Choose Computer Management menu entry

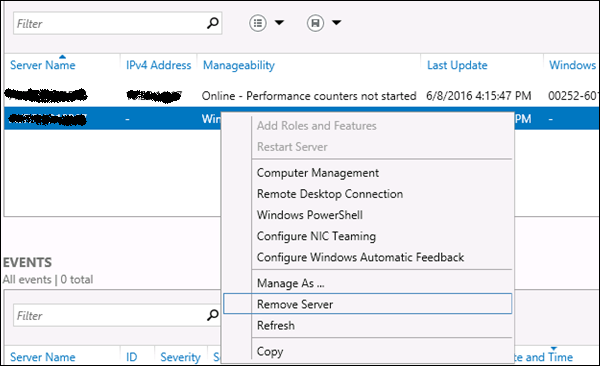(318, 173)
